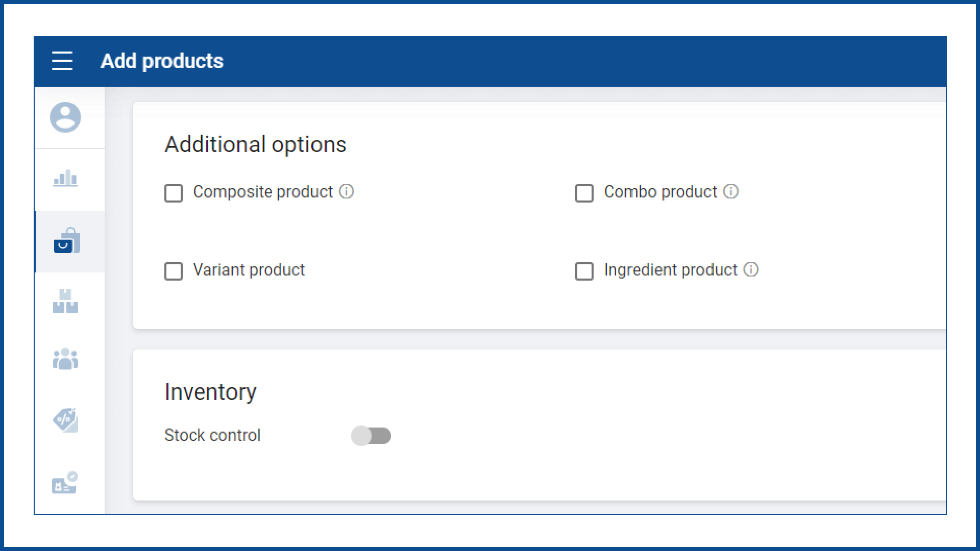Click the Stock control label

212,435
